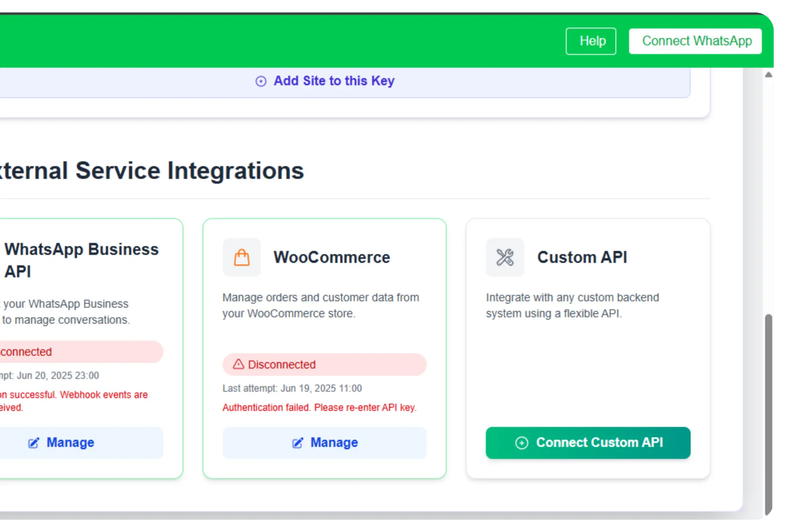
Task: Click the orange WooCommerce shopping bag icon
Action: pos(241,257)
